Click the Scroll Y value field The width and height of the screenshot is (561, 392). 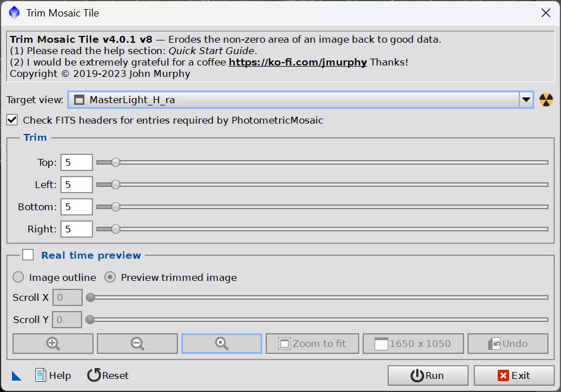coord(67,320)
